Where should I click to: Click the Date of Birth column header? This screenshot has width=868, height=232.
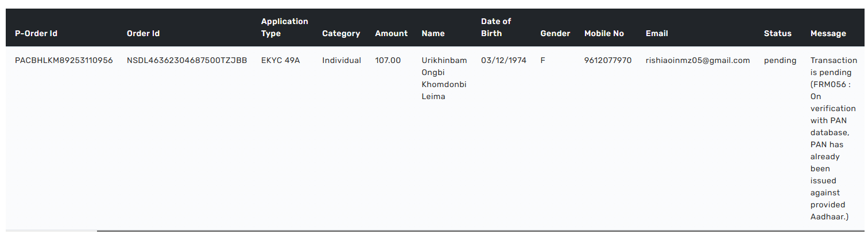(x=495, y=27)
